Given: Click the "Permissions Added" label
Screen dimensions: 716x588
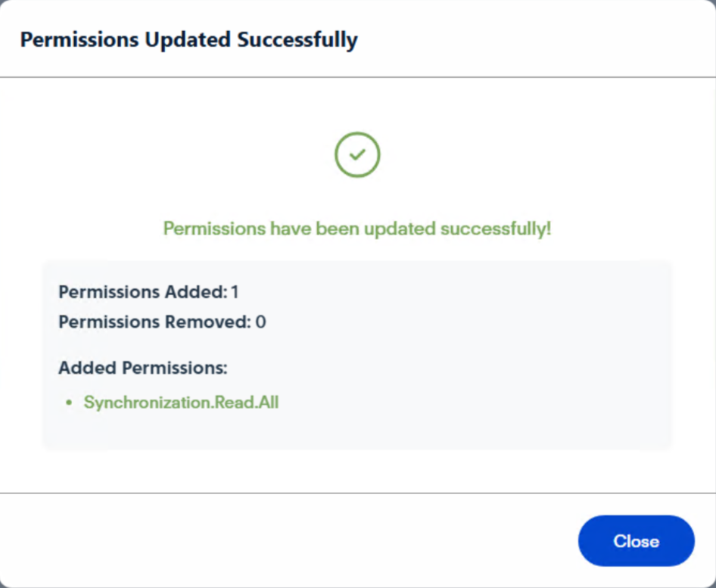Looking at the screenshot, I should [x=142, y=292].
